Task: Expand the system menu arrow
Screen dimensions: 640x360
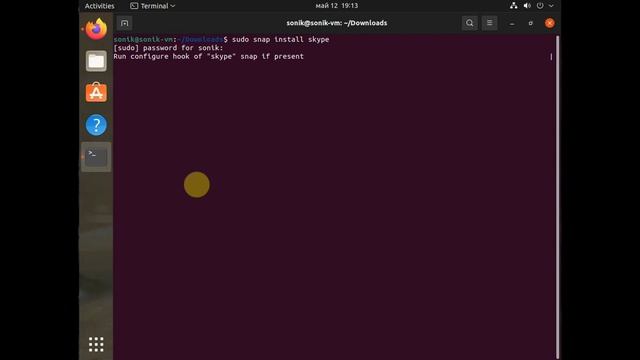Action: (551, 6)
